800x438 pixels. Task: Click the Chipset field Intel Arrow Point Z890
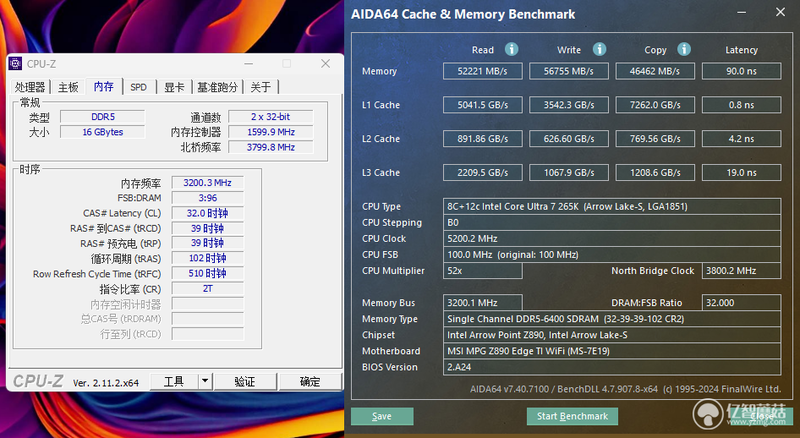(612, 335)
